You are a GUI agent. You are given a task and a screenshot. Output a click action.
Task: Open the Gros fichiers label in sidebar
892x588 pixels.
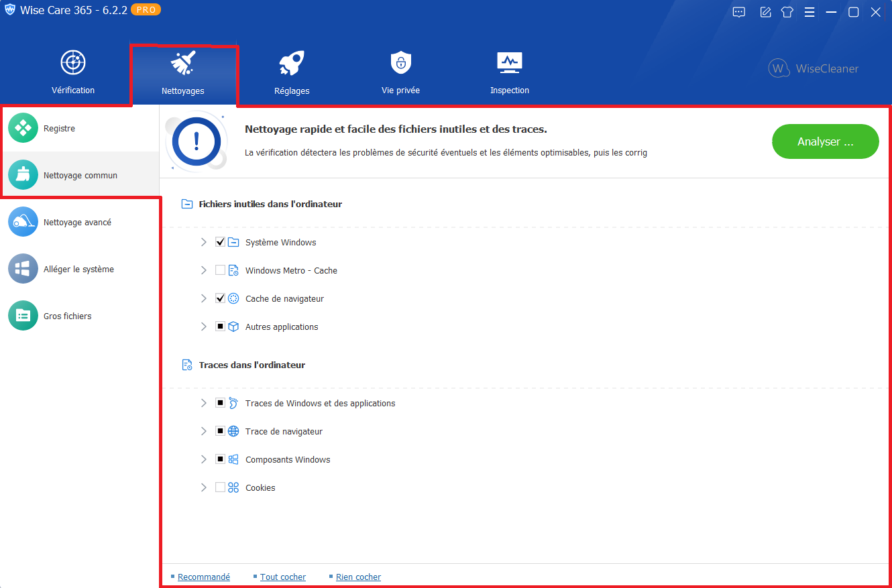[68, 316]
